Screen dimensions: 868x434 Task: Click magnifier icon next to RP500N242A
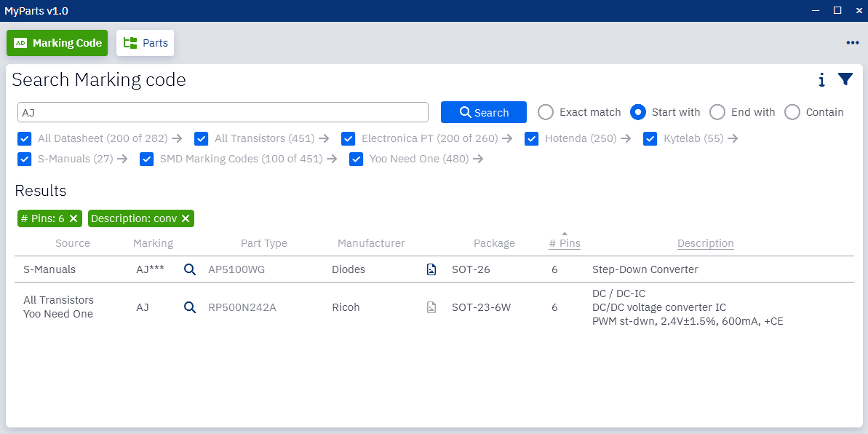pos(190,307)
